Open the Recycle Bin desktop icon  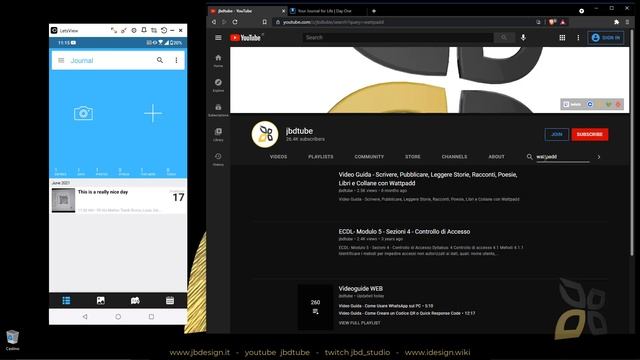coord(13,340)
